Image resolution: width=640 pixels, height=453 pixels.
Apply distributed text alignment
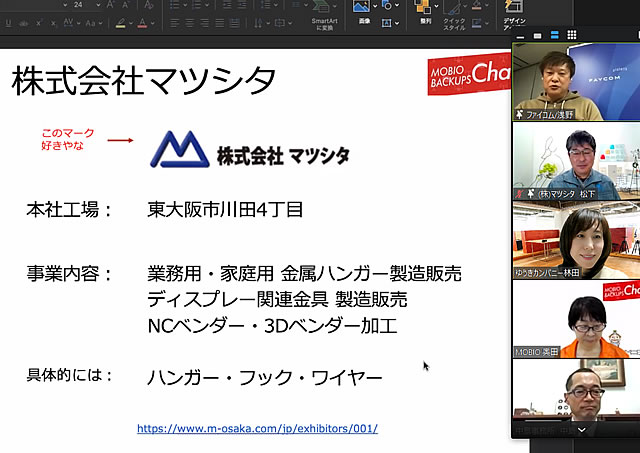click(234, 23)
